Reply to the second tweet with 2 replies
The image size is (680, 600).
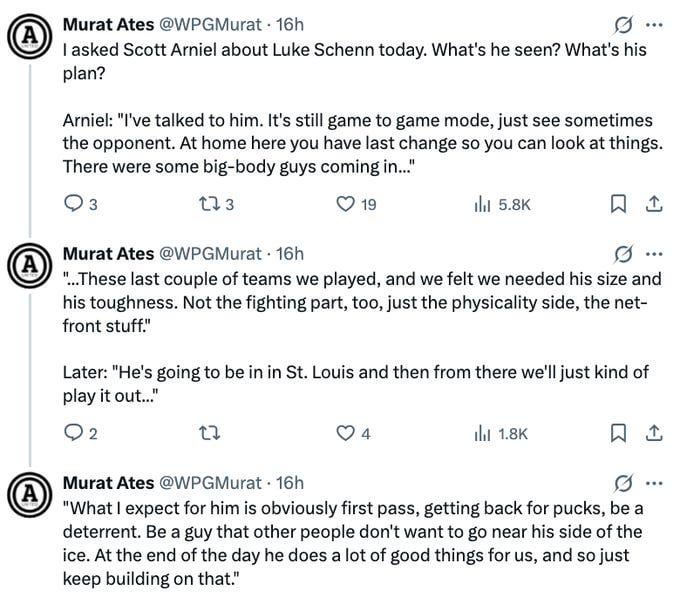[x=72, y=433]
